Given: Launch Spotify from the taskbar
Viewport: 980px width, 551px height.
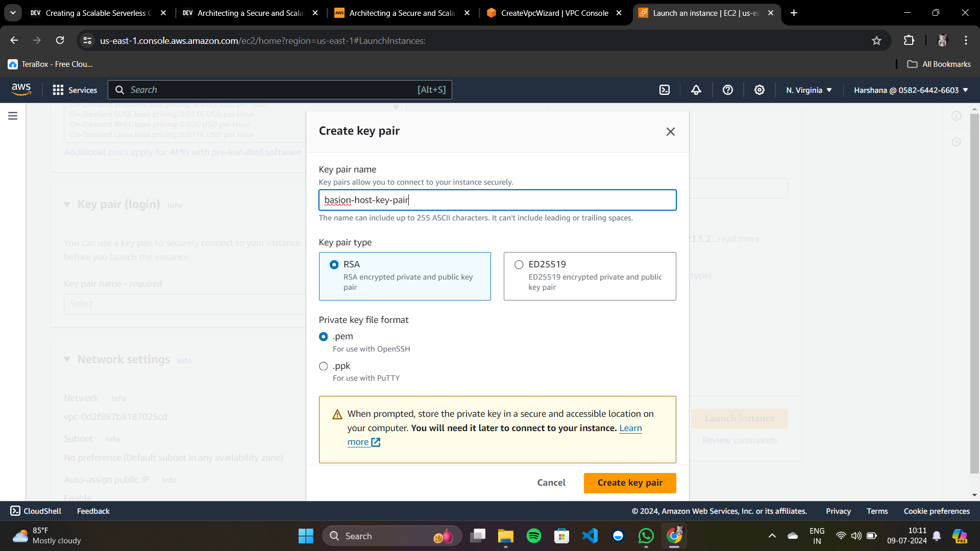Looking at the screenshot, I should tap(534, 536).
